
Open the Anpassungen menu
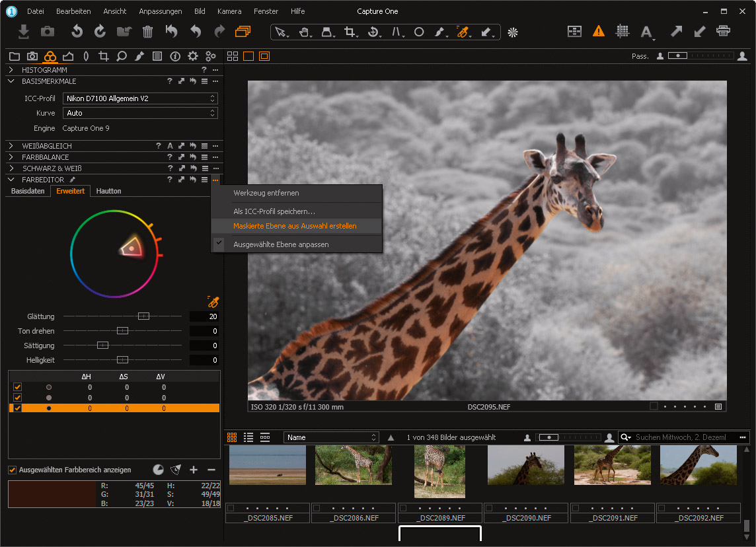pyautogui.click(x=160, y=11)
